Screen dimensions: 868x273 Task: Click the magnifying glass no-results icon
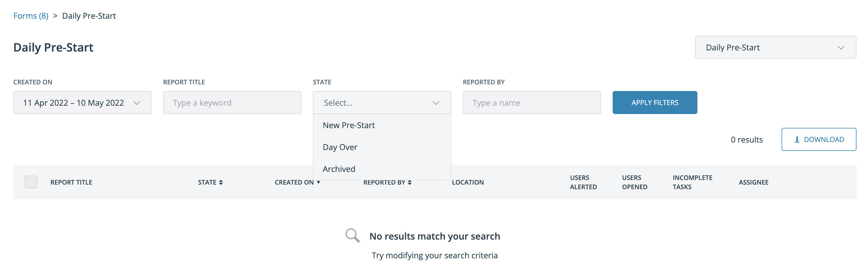coord(352,235)
